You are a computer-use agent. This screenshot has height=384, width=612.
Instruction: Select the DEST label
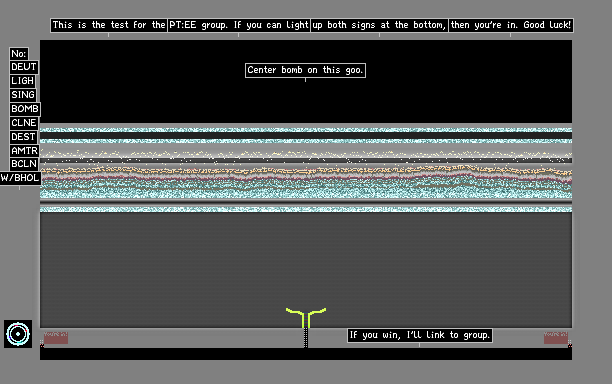pos(23,137)
